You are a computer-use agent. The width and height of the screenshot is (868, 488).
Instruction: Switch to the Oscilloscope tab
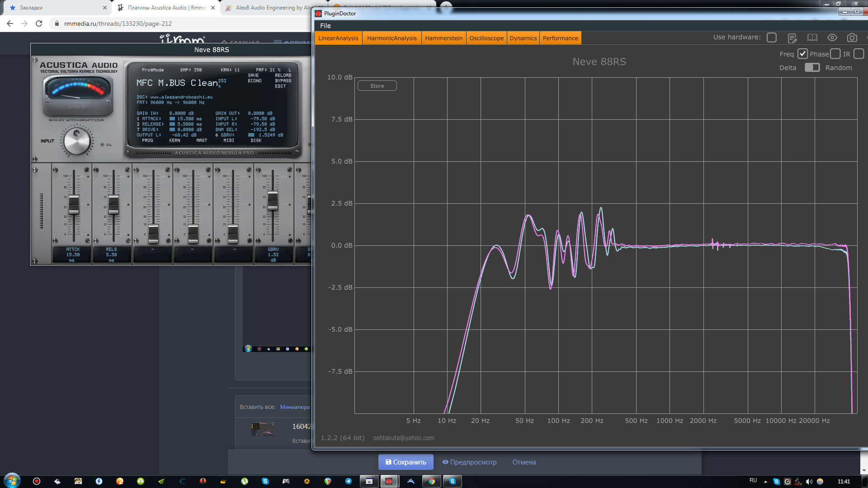(x=486, y=38)
